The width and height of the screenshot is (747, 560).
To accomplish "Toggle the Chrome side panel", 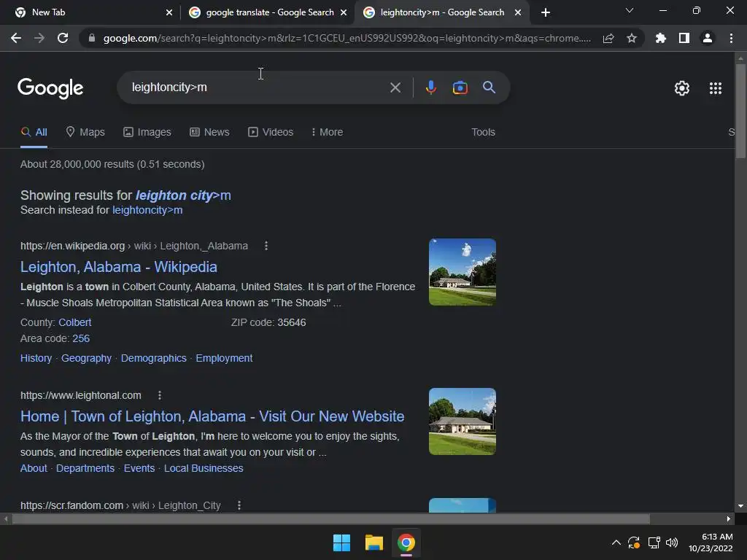I will pyautogui.click(x=684, y=38).
